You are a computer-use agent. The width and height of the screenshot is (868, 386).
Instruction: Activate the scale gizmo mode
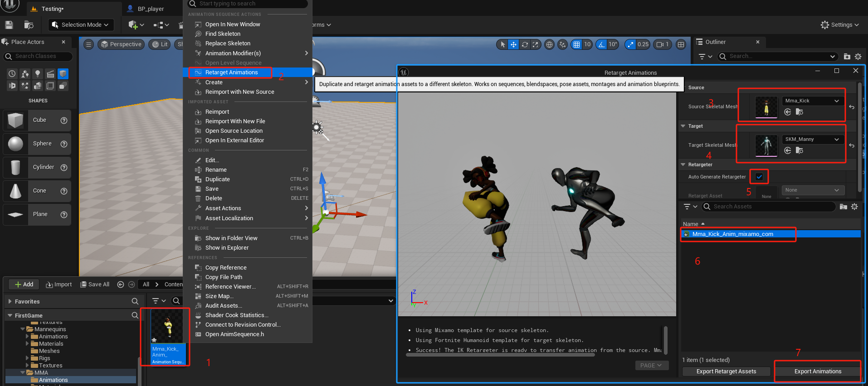click(x=536, y=44)
